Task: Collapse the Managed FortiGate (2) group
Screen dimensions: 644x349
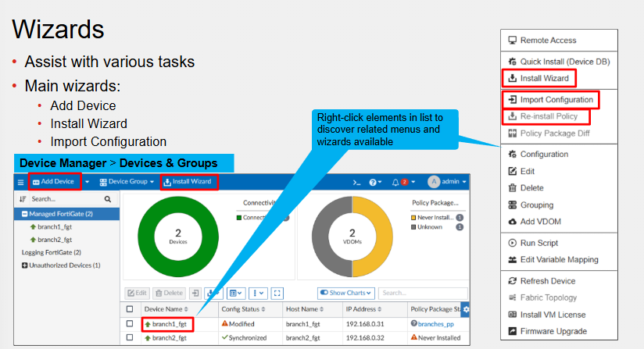Action: [x=25, y=214]
